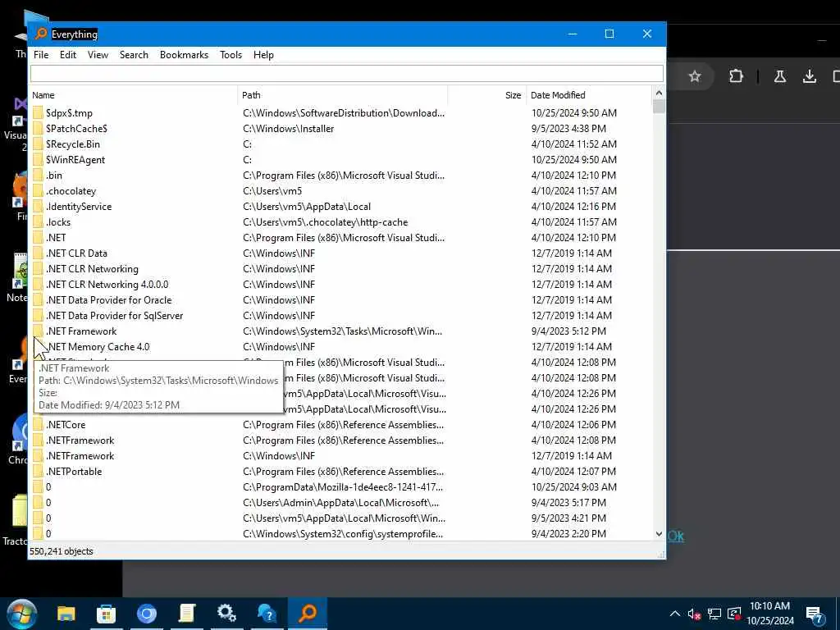This screenshot has width=840, height=630.
Task: Open extensions puzzle icon in browser window
Action: point(736,76)
